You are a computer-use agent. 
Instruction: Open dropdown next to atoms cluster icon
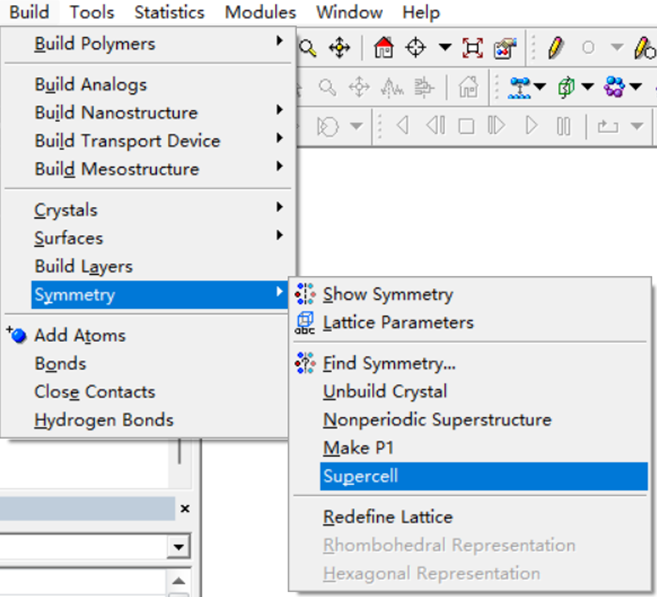636,87
